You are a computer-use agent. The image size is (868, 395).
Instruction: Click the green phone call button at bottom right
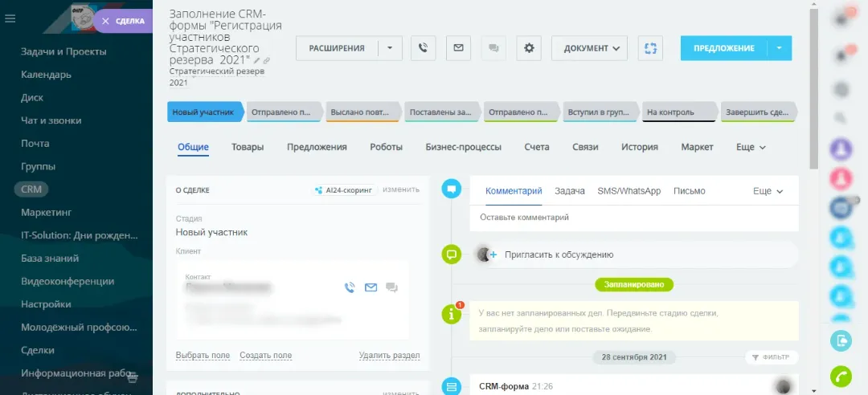coord(841,377)
